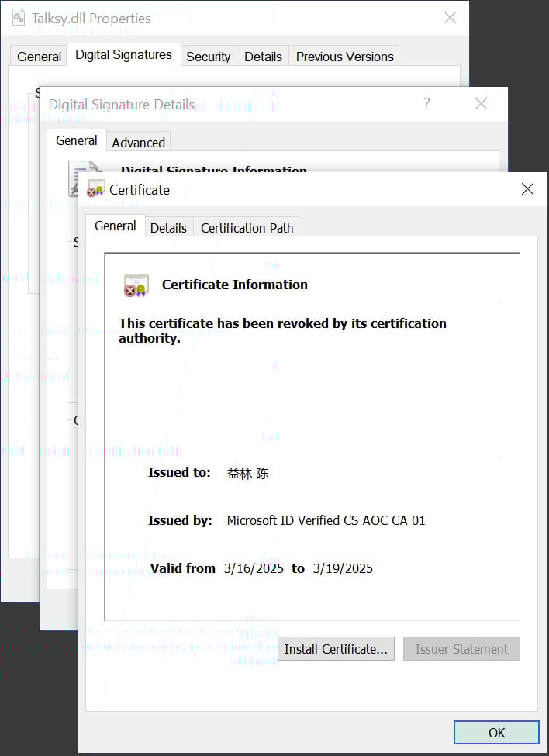Select General tab in Digital Signature Details
This screenshot has width=549, height=756.
(x=77, y=140)
